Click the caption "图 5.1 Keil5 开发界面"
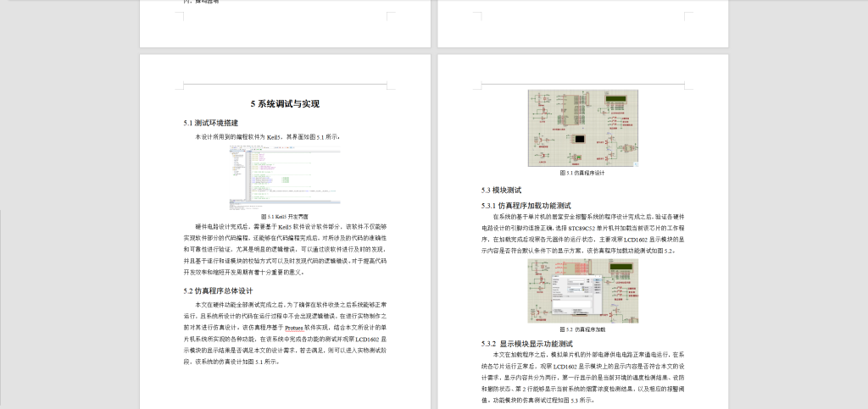The width and height of the screenshot is (868, 409). 285,217
